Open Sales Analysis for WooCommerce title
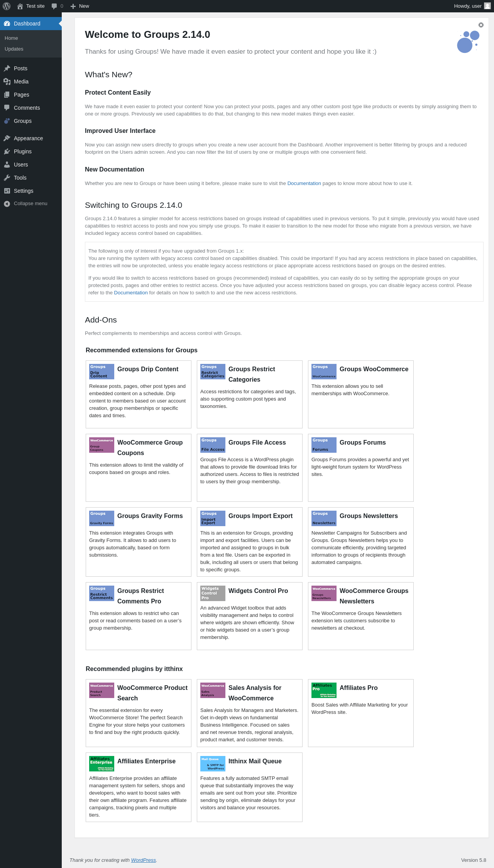 coord(255,693)
